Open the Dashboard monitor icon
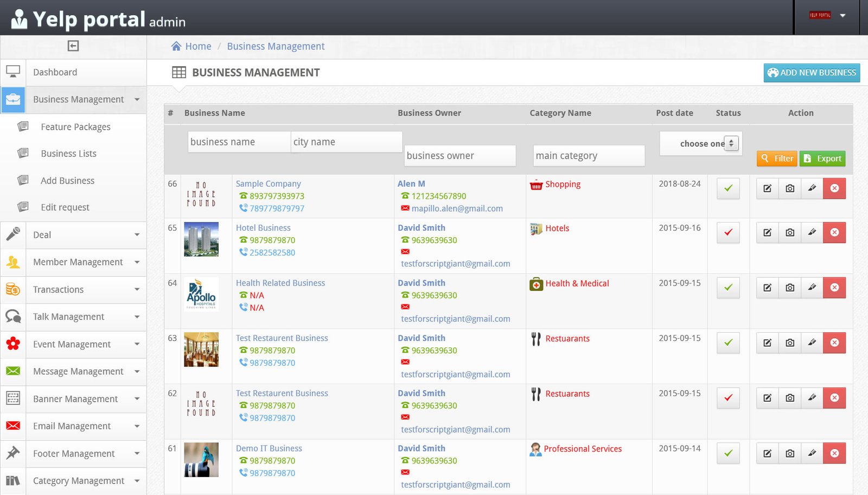Image resolution: width=868 pixels, height=495 pixels. [13, 72]
